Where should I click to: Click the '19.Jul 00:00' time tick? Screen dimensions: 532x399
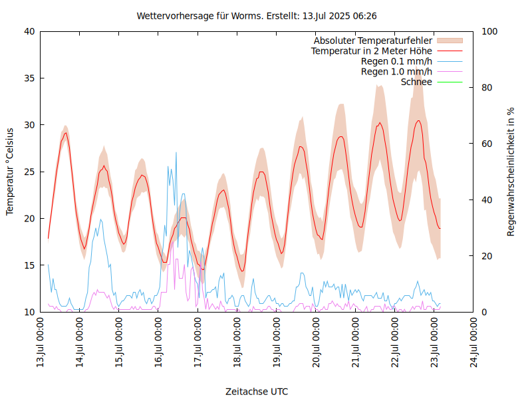[x=277, y=344]
